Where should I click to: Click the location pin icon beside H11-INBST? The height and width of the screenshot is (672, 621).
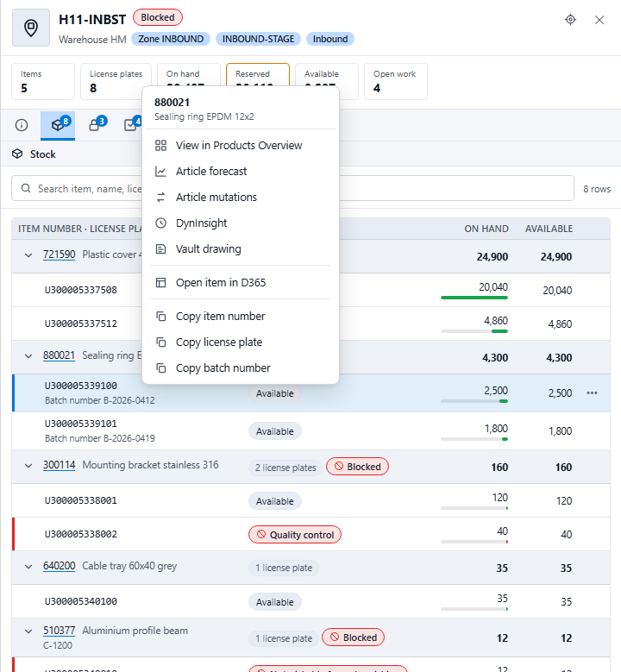tap(31, 28)
